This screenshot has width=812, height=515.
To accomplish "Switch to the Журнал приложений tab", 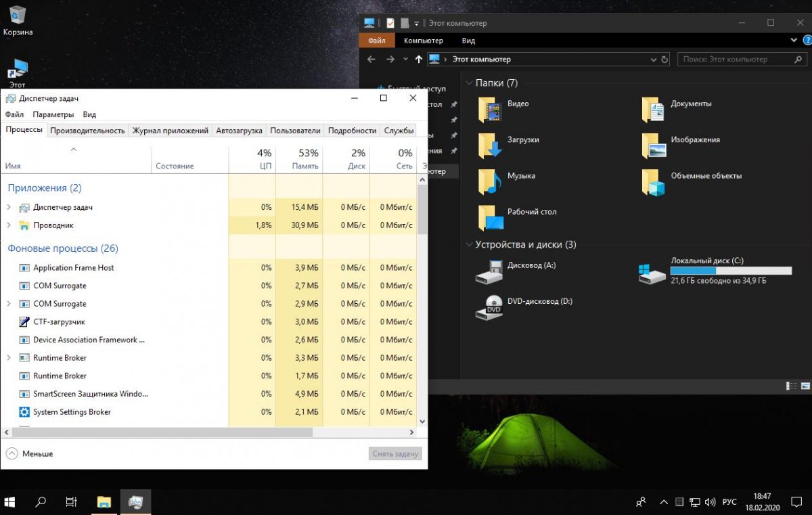I will coord(171,131).
